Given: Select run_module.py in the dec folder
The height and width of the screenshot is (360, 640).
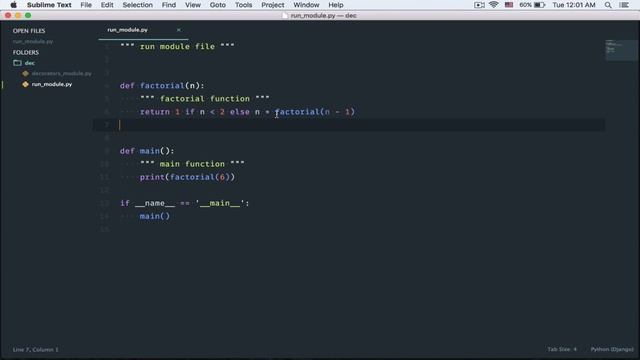Looking at the screenshot, I should pyautogui.click(x=52, y=84).
